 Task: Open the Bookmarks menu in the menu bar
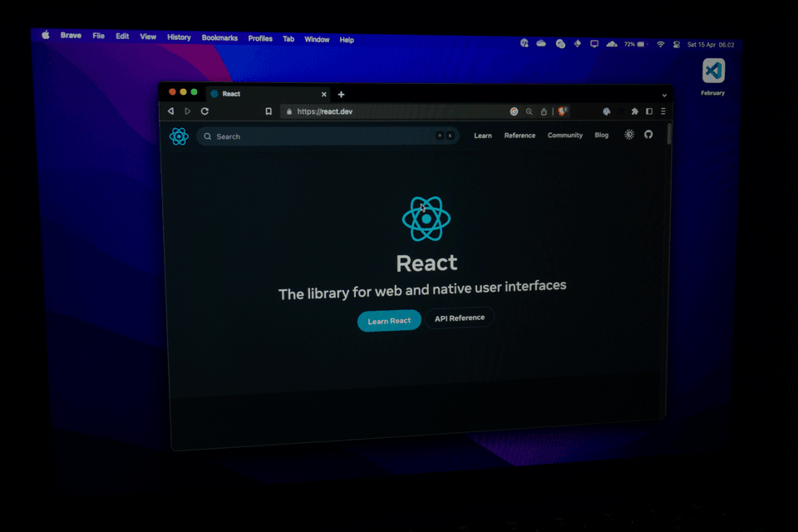(219, 38)
